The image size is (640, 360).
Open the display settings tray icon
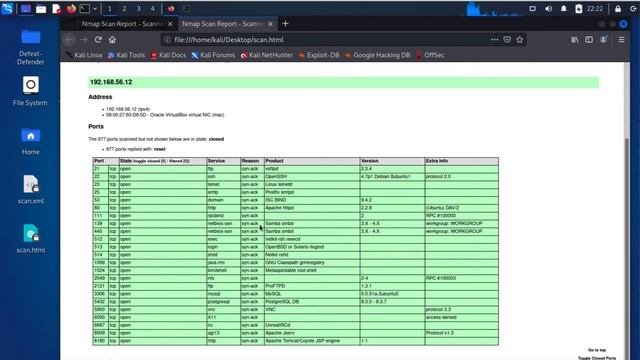point(532,9)
